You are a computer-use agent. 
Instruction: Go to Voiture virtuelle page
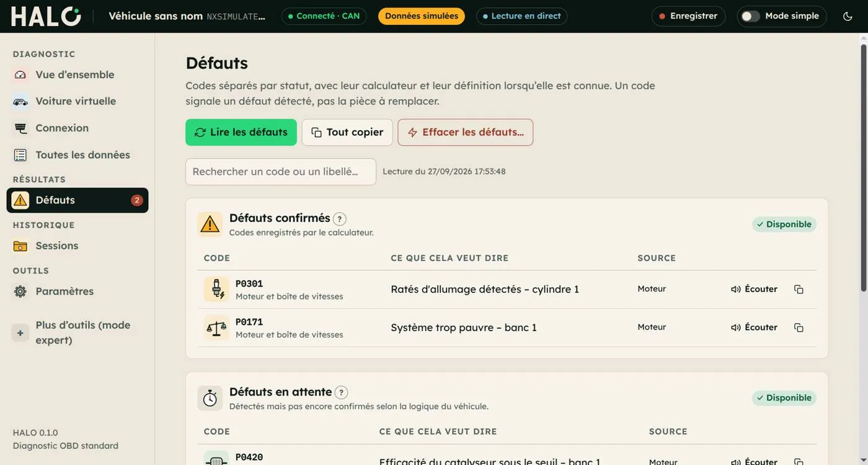point(77,101)
